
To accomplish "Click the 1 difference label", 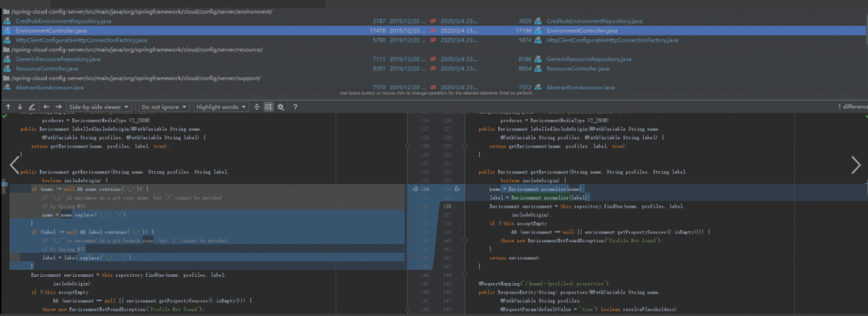I will [852, 107].
